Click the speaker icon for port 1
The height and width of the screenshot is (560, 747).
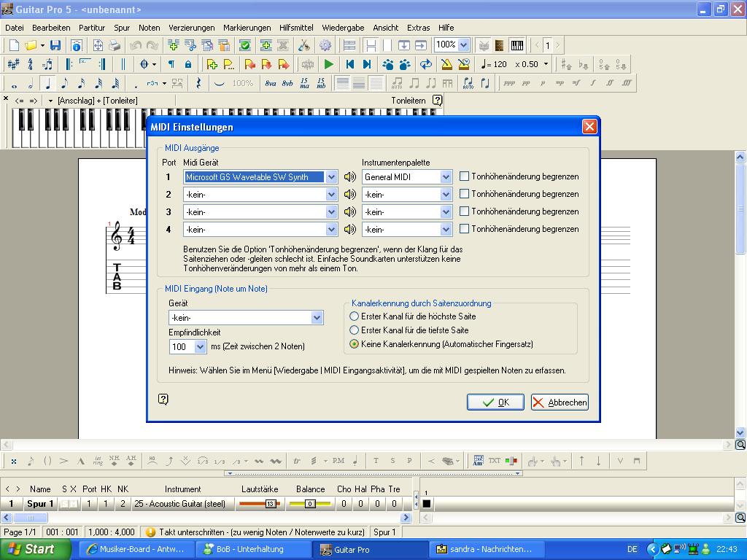pyautogui.click(x=350, y=176)
